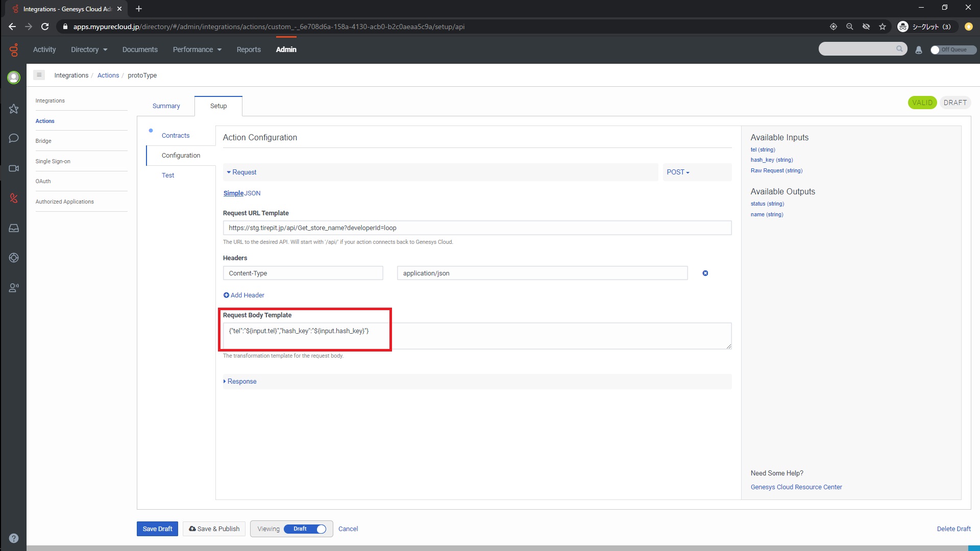Open the POST method dropdown
This screenshot has width=980, height=551.
[x=678, y=172]
